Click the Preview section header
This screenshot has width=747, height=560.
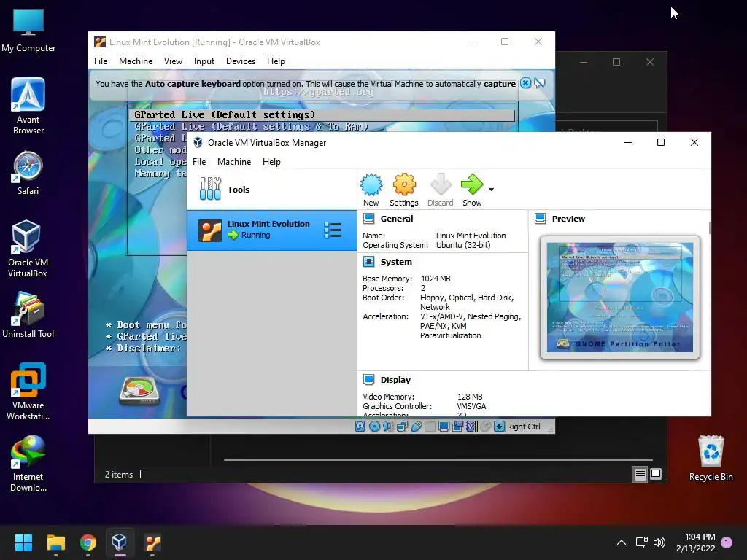tap(568, 219)
